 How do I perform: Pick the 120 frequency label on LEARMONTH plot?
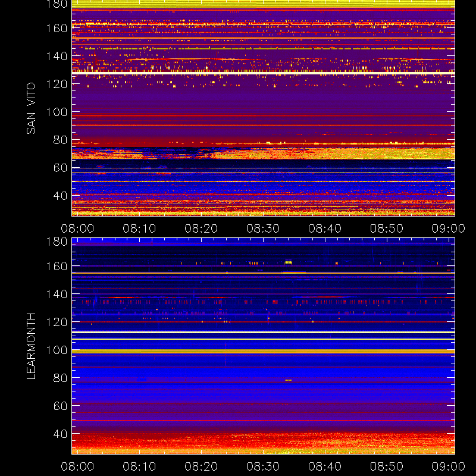pos(57,322)
